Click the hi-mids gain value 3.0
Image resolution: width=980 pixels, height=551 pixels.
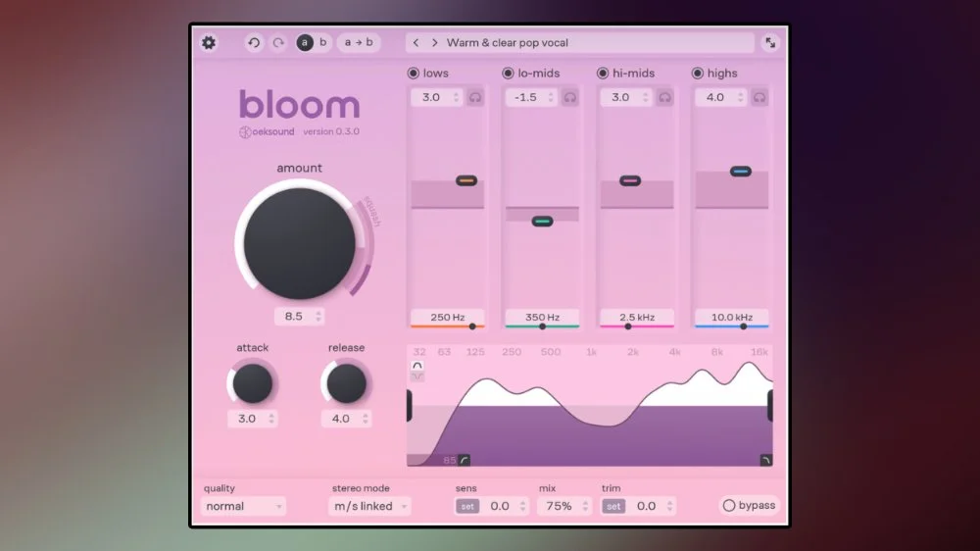click(620, 98)
